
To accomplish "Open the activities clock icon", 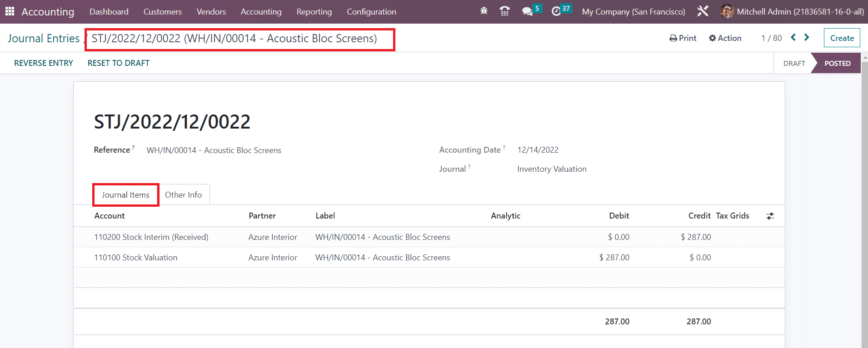I will click(x=556, y=11).
